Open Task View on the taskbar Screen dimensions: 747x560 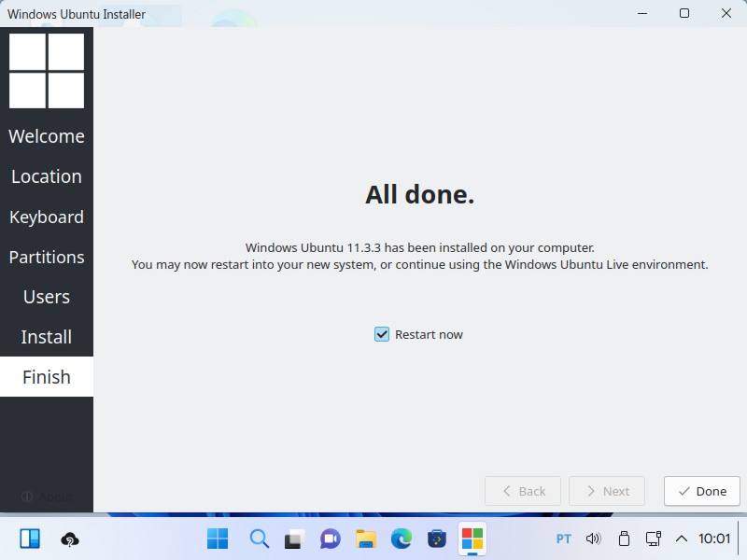pos(295,539)
